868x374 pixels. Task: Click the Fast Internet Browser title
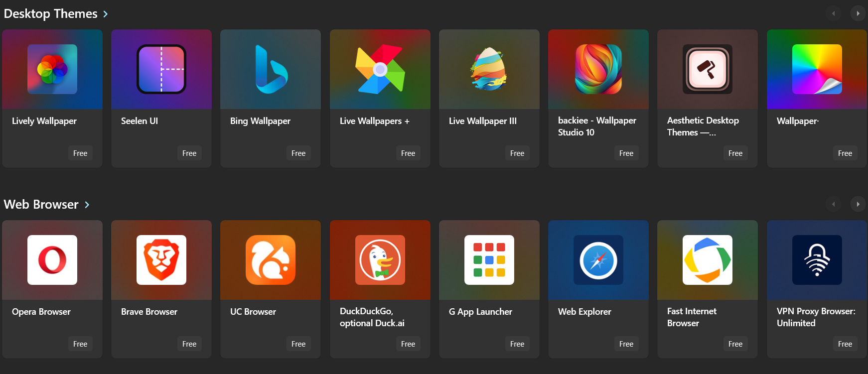(692, 317)
